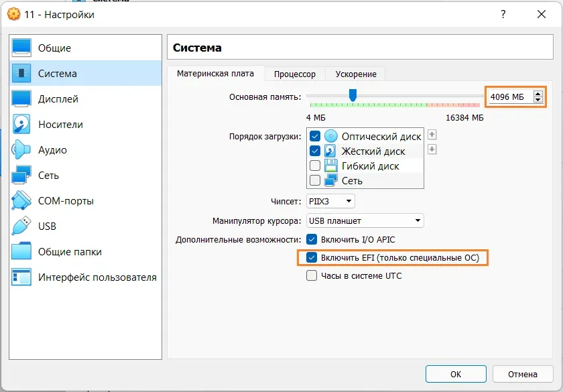Click the Гибкий диск floppy icon

coord(330,166)
